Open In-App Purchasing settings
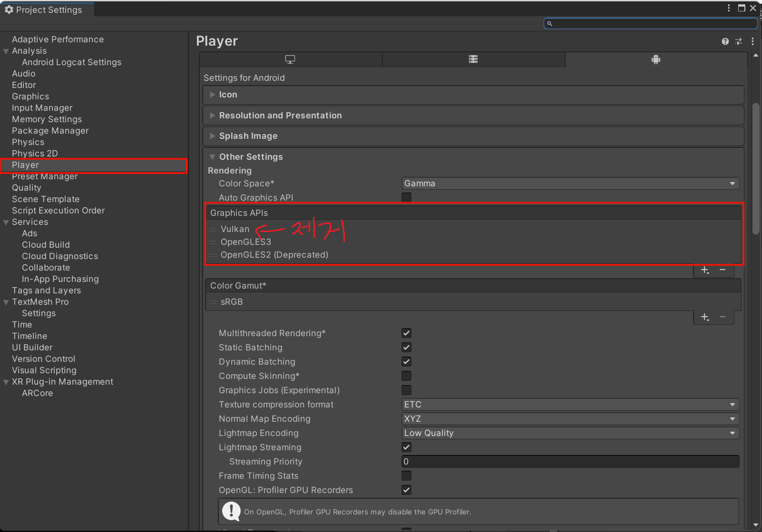This screenshot has height=532, width=762. pos(60,279)
